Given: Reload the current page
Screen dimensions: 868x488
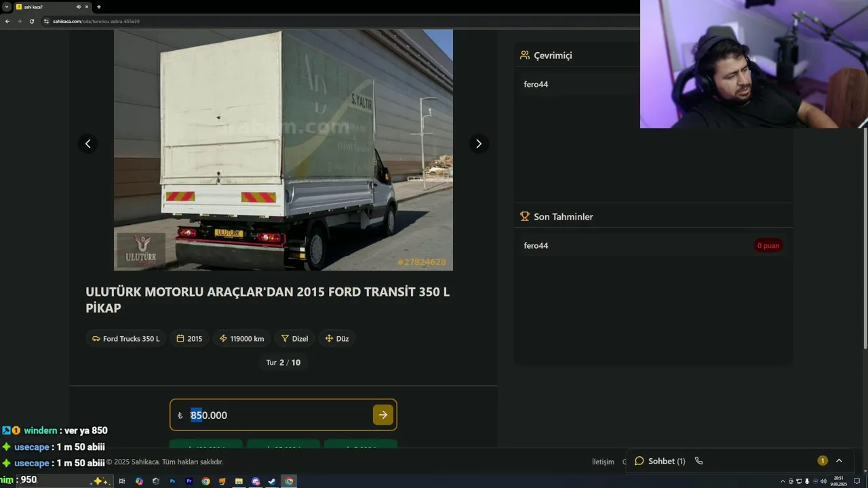Looking at the screenshot, I should click(x=32, y=21).
